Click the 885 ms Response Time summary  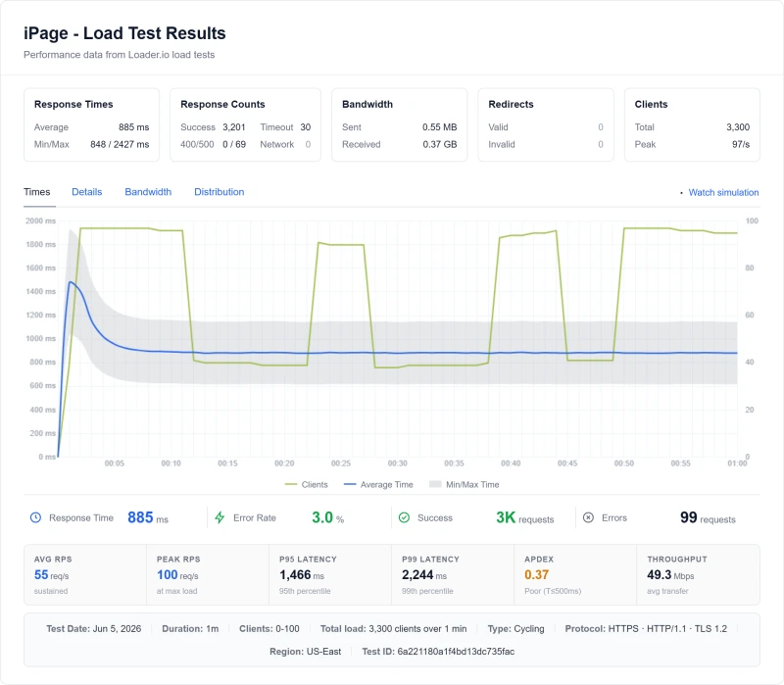tap(148, 517)
